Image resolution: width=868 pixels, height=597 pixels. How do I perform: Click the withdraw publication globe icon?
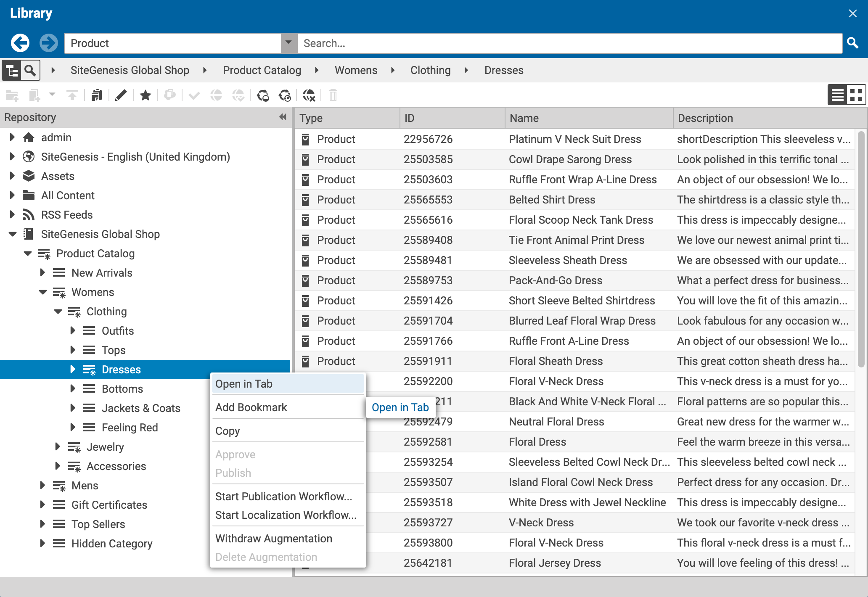(310, 95)
